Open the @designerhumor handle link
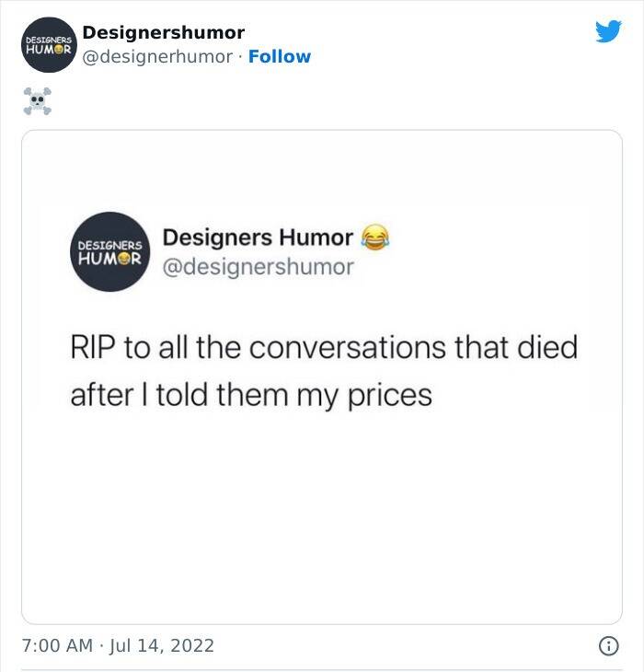 (157, 57)
